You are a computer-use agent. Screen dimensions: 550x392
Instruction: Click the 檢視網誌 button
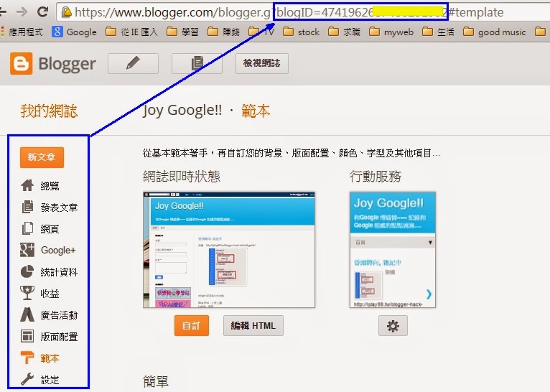point(261,63)
